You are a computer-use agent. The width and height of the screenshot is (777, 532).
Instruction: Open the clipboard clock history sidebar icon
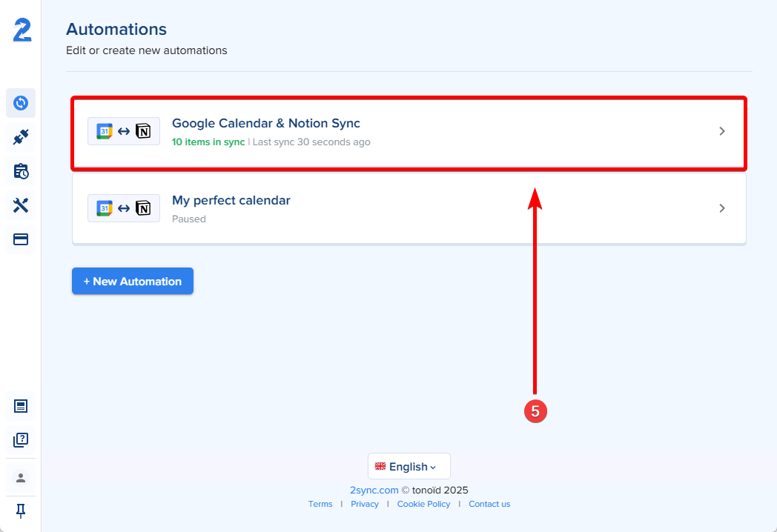tap(21, 171)
